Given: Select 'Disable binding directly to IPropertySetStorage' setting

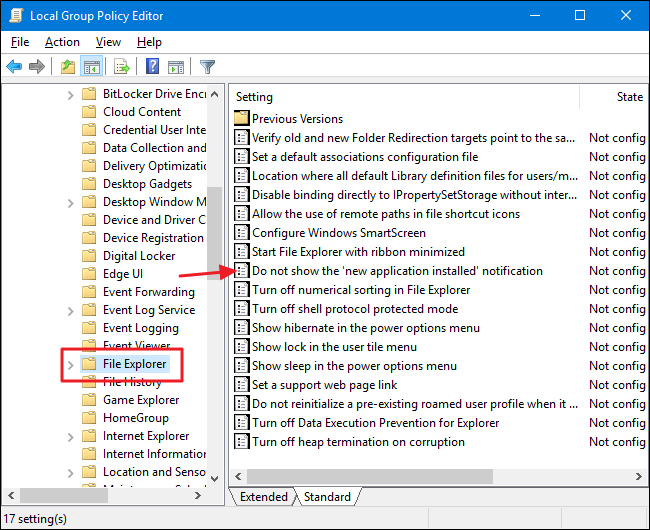Looking at the screenshot, I should coord(414,195).
